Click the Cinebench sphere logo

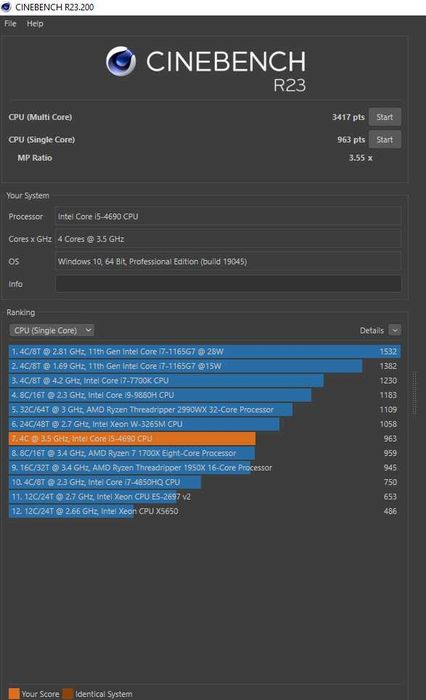[x=121, y=61]
